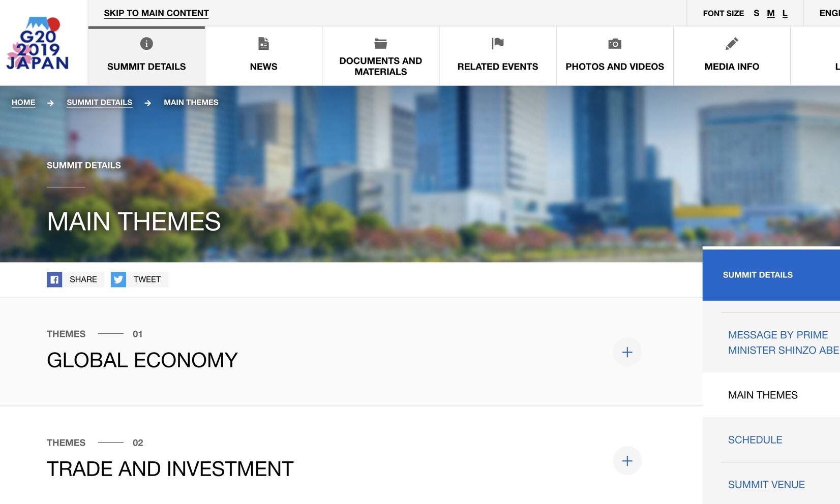The width and height of the screenshot is (840, 504).
Task: Click the Themes 01 label
Action: pyautogui.click(x=95, y=334)
